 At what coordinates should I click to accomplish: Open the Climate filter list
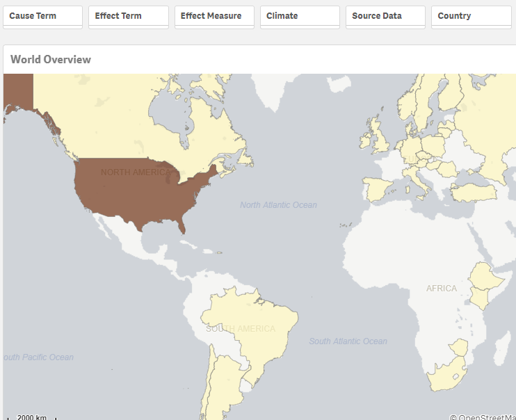point(300,16)
